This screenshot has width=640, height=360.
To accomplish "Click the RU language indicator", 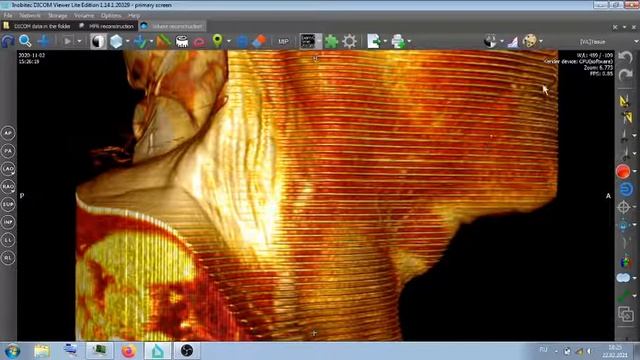I will pos(543,350).
